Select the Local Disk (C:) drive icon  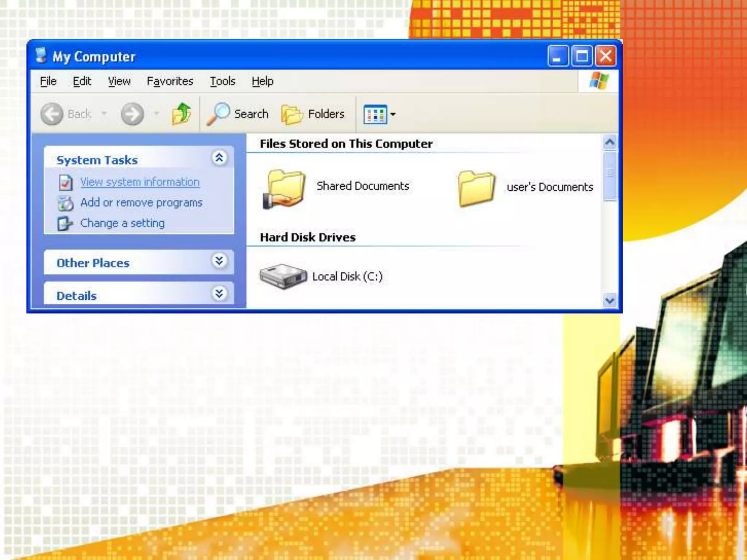tap(283, 276)
